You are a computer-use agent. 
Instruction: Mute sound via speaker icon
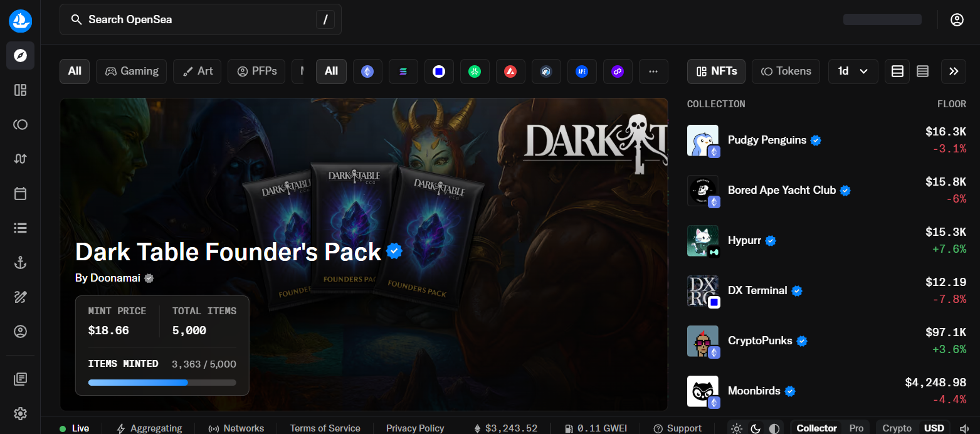point(964,428)
